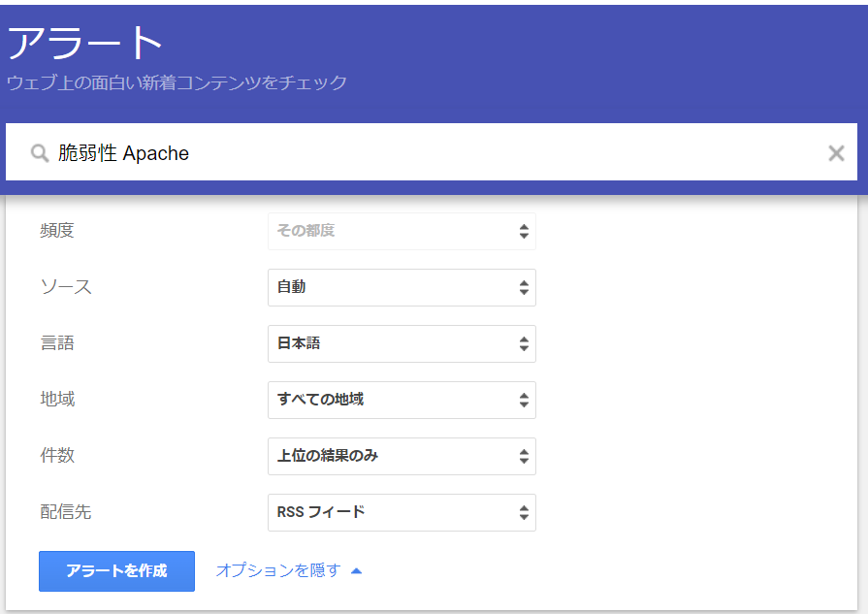
Task: Open the 配信先 dropdown (RSS フィード)
Action: (x=402, y=513)
